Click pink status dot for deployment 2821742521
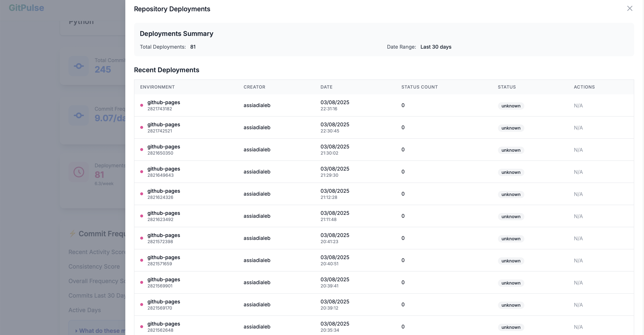The image size is (644, 335). 142,127
